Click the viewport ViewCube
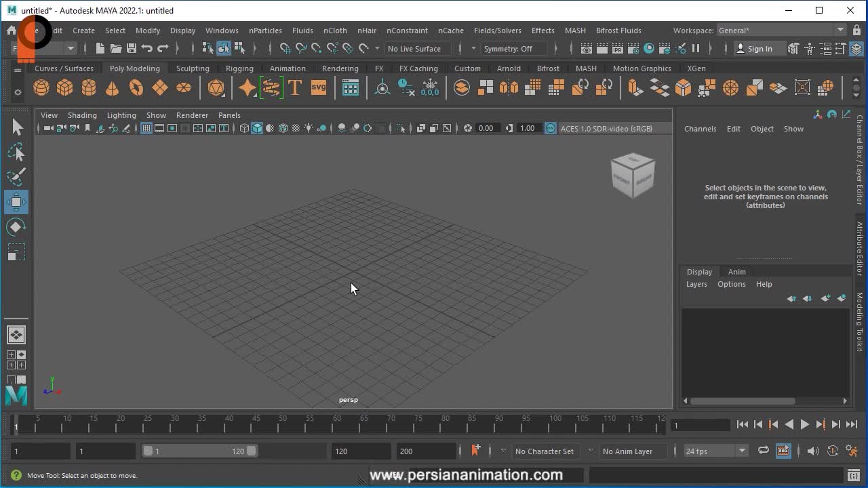 633,176
